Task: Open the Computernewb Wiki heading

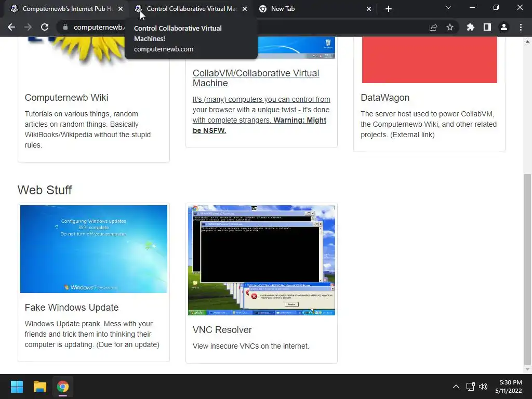Action: (66, 97)
